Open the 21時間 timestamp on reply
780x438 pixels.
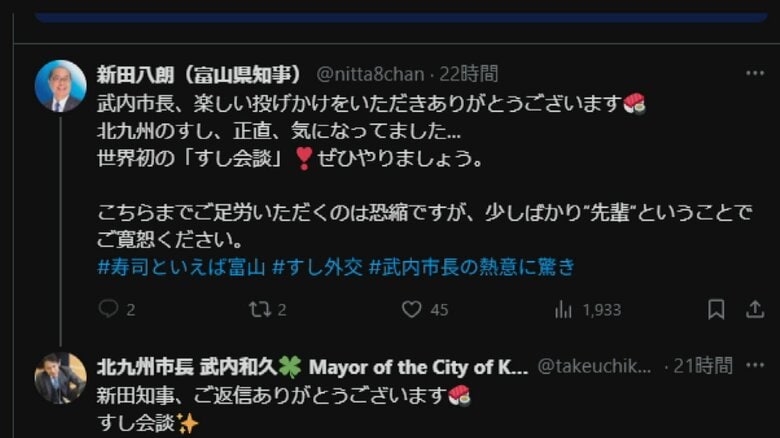[x=703, y=366]
